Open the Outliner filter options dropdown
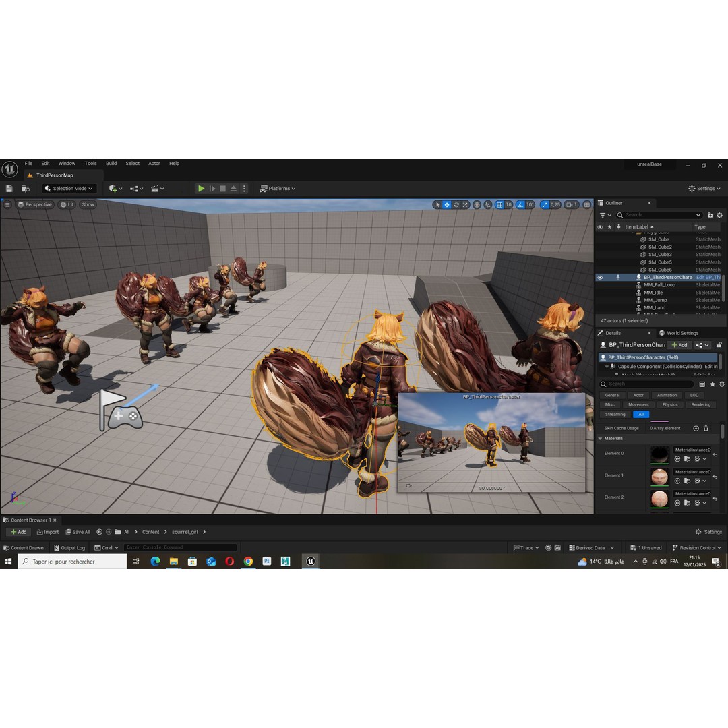The width and height of the screenshot is (728, 728). 605,215
